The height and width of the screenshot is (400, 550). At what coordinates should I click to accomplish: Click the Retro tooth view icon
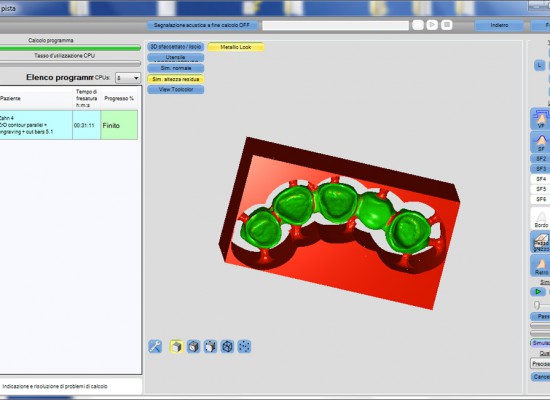[x=541, y=265]
